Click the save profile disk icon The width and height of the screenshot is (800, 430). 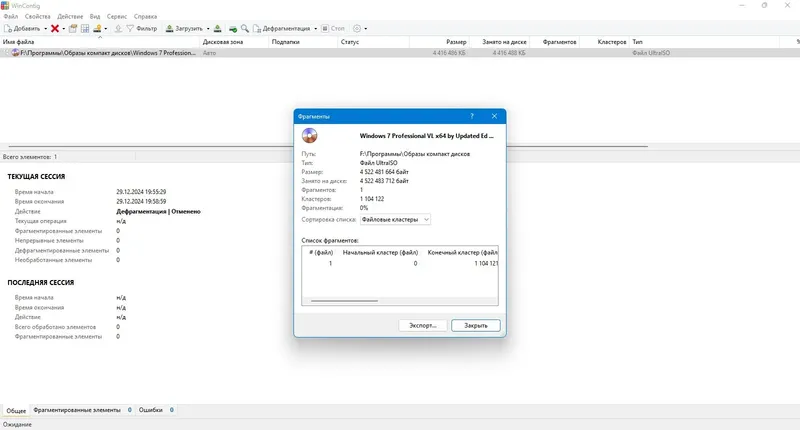point(217,29)
